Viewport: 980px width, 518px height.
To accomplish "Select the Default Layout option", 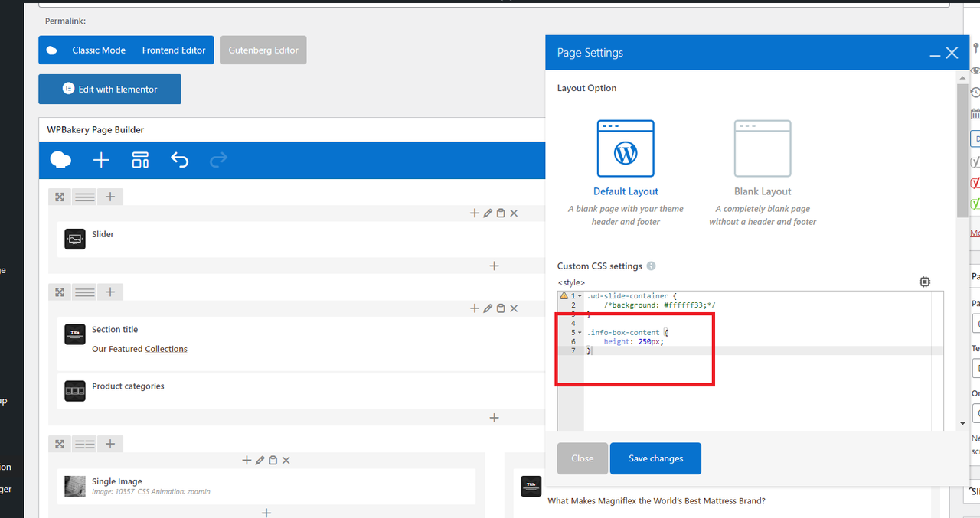I will [x=626, y=158].
